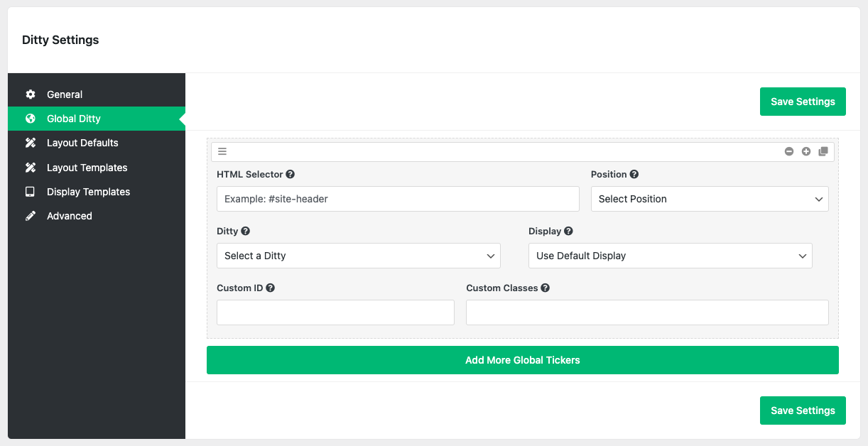868x446 pixels.
Task: Open the Select Position dropdown
Action: (710, 199)
